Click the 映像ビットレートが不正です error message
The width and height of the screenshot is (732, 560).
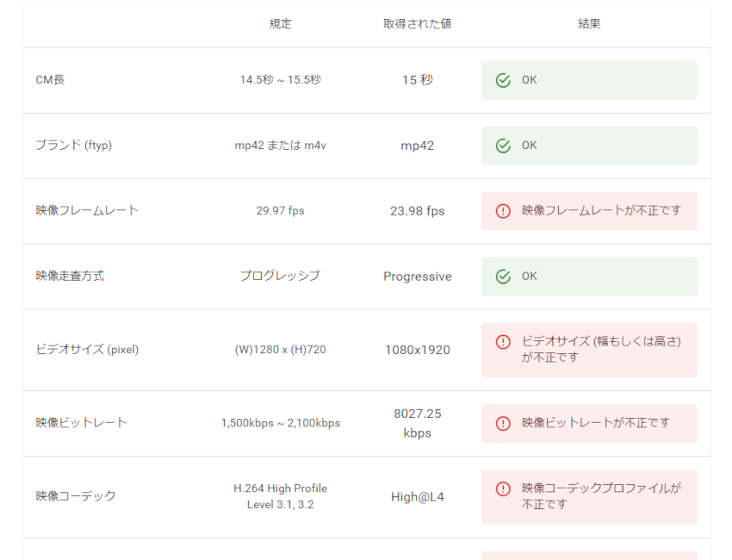click(x=596, y=423)
